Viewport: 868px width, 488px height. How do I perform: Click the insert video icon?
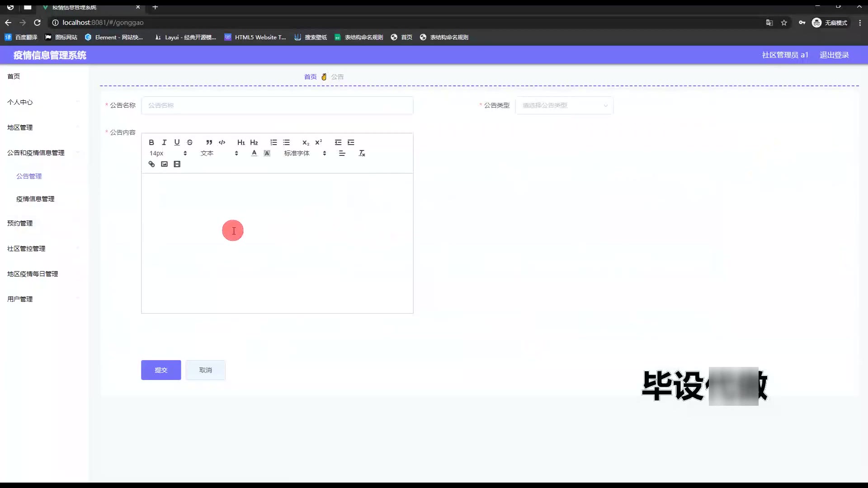pyautogui.click(x=177, y=164)
